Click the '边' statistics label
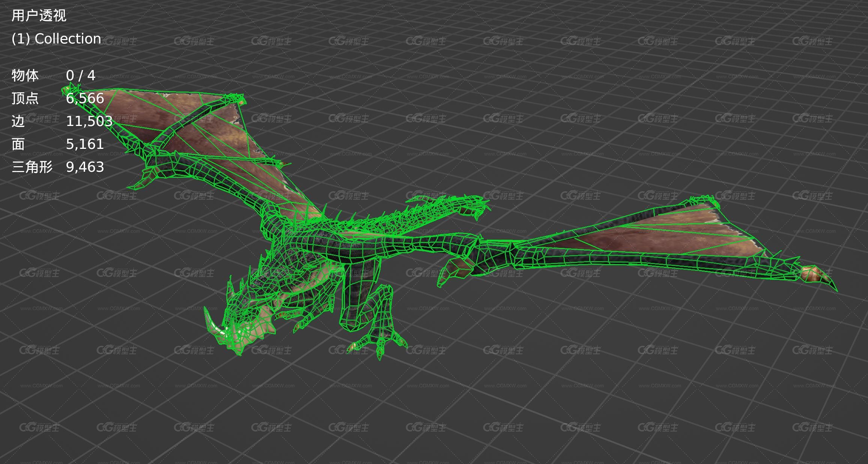This screenshot has height=464, width=868. coord(18,121)
